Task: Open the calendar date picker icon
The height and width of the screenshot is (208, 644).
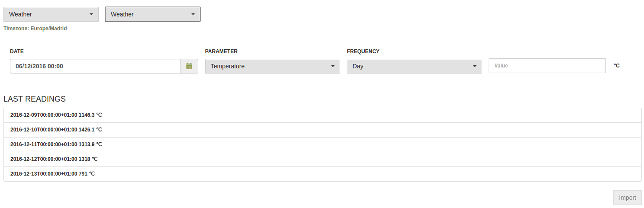Action: (189, 66)
